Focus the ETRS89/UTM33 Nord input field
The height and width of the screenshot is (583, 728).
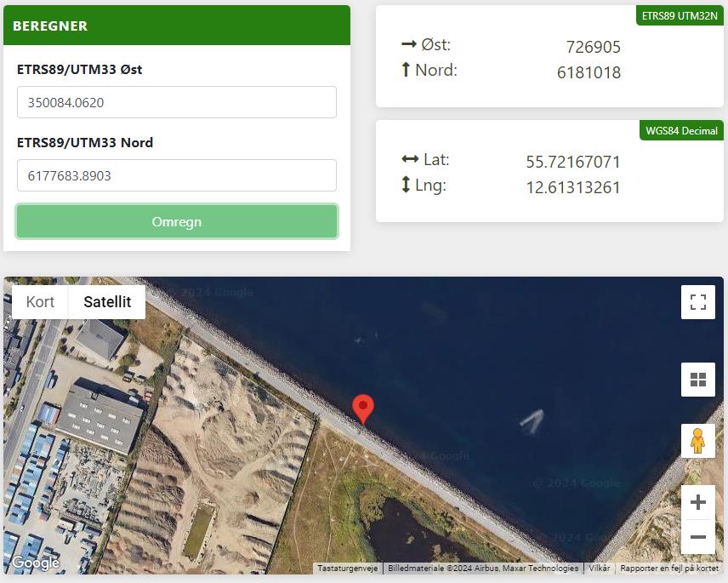point(177,175)
